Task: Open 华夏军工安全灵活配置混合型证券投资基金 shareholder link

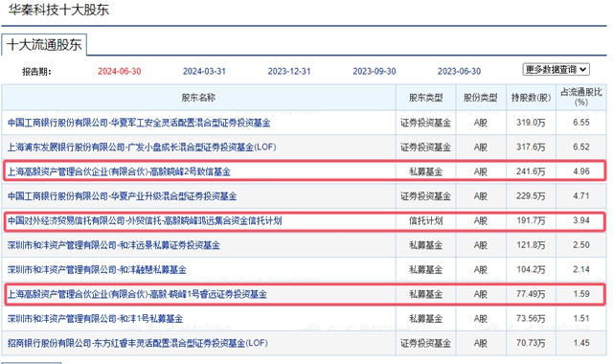Action: [139, 123]
